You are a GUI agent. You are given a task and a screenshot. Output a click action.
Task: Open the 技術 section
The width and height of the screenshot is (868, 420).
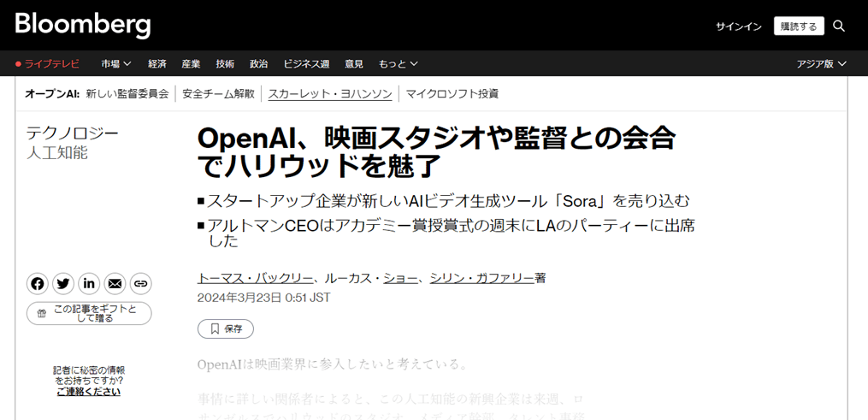point(225,63)
